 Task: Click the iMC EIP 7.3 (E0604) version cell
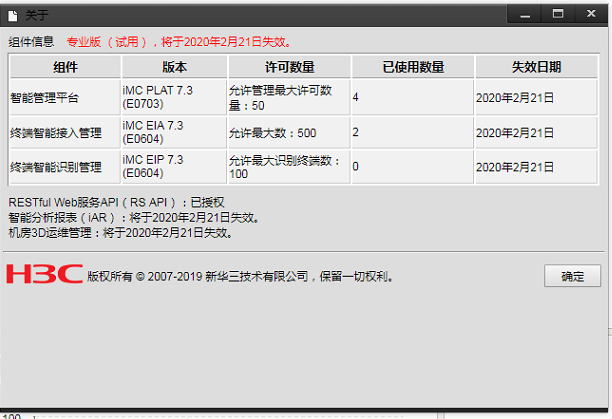tap(174, 167)
